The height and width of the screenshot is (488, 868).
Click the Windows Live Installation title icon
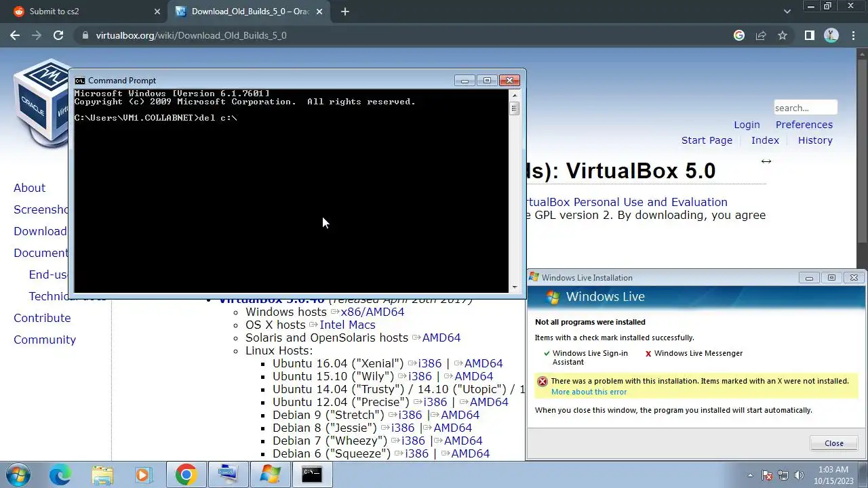(534, 277)
